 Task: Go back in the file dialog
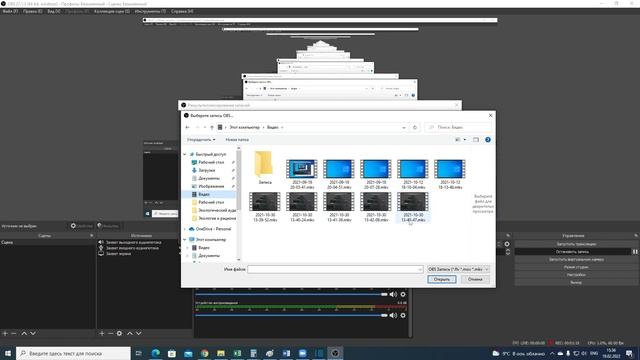[188, 127]
